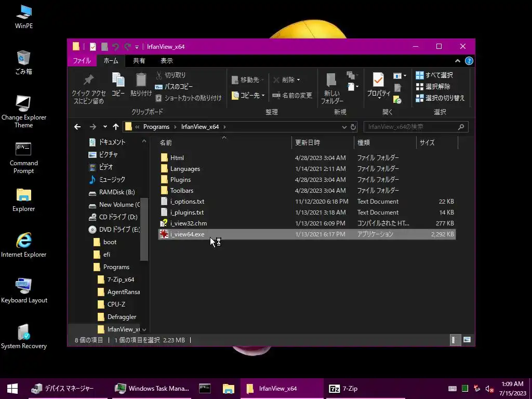532x399 pixels.
Task: Open コピー先 dropdown
Action: (248, 96)
